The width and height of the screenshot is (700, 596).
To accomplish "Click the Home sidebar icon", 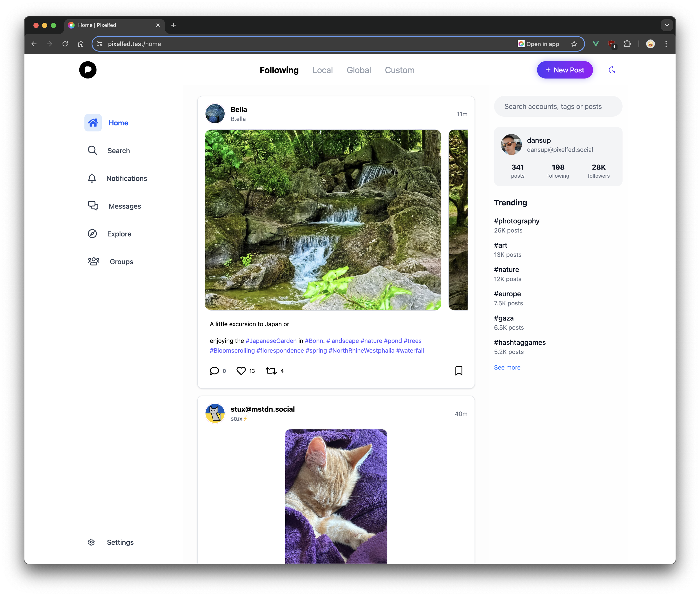I will point(93,123).
